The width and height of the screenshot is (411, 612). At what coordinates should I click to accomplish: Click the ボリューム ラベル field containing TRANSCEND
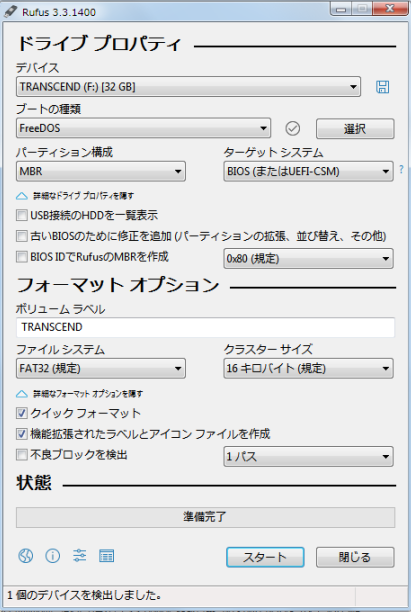[x=205, y=327]
